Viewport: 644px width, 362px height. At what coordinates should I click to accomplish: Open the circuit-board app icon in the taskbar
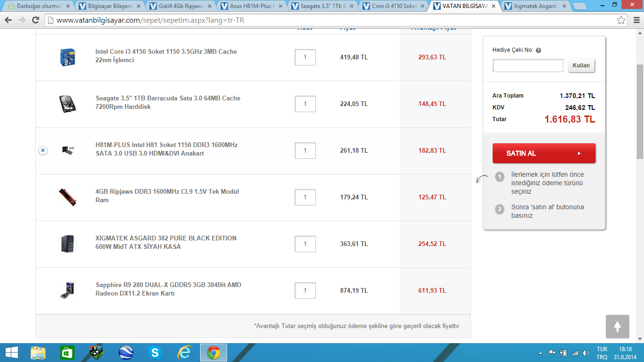[x=97, y=353]
